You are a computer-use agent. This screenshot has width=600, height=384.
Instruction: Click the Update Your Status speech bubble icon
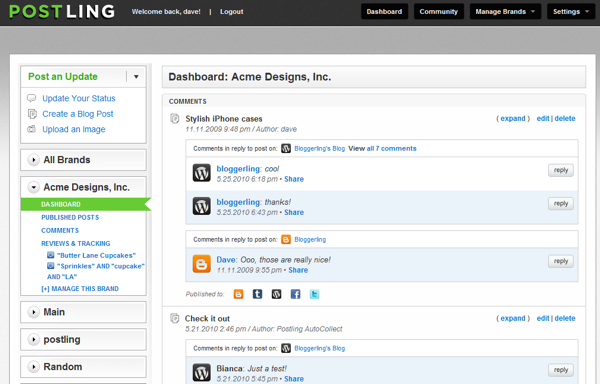point(32,98)
